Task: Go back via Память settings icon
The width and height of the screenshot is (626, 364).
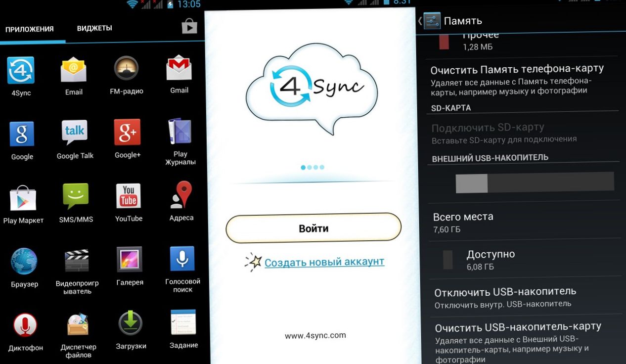Action: [x=431, y=20]
